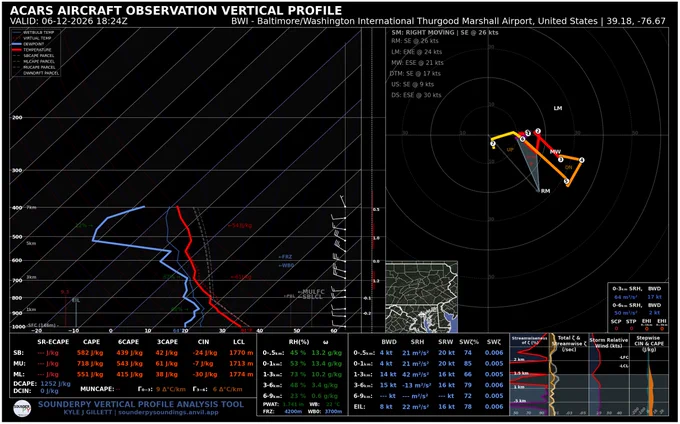This screenshot has width=680, height=424.
Task: Click the SB LCL value 1770 m
Action: point(241,353)
